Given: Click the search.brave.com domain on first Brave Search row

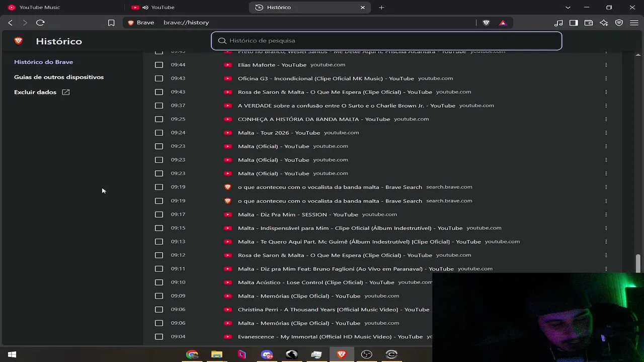Looking at the screenshot, I should point(449,187).
